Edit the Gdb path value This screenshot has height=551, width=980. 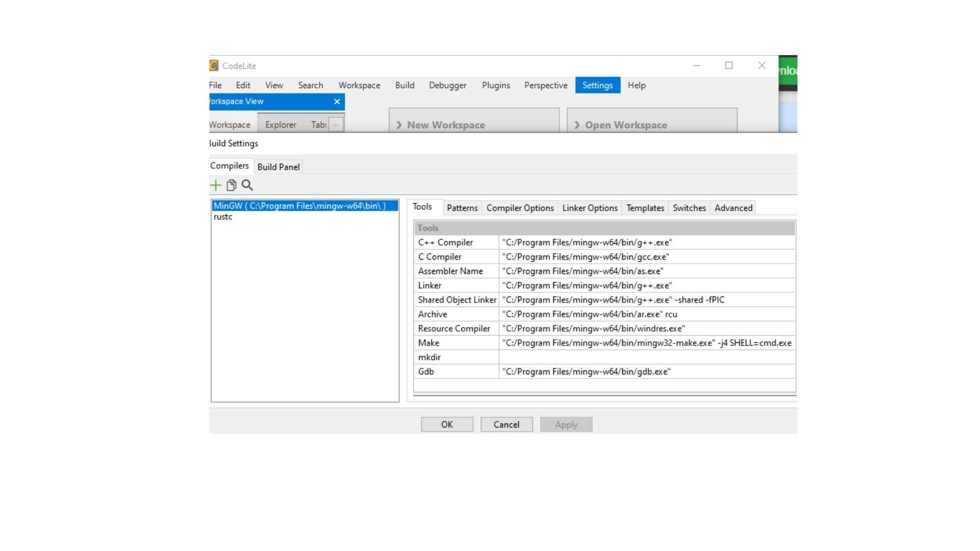(647, 371)
